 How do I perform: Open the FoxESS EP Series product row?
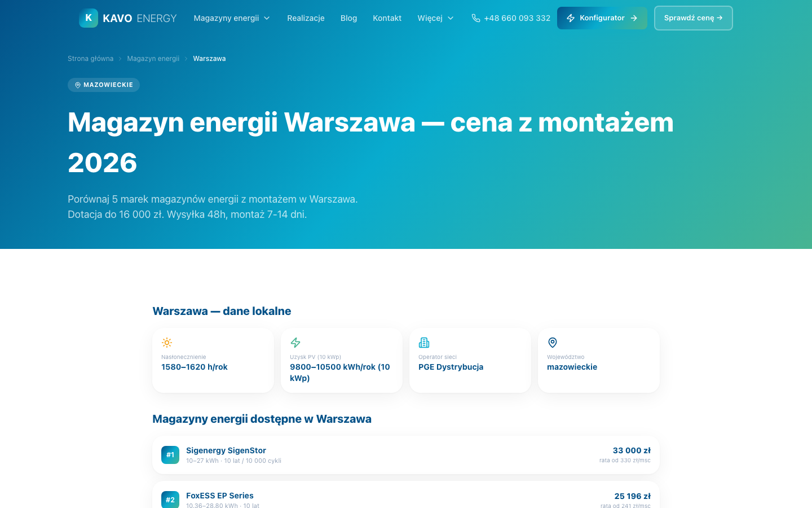tap(406, 496)
